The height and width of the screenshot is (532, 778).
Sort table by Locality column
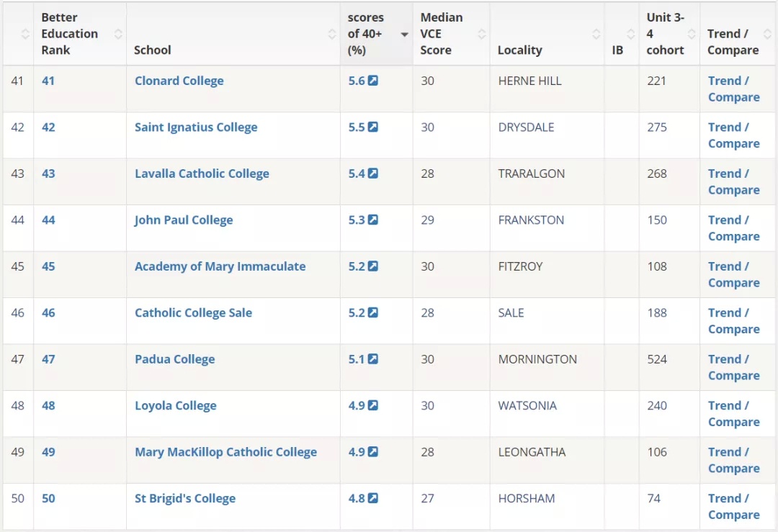(x=596, y=34)
